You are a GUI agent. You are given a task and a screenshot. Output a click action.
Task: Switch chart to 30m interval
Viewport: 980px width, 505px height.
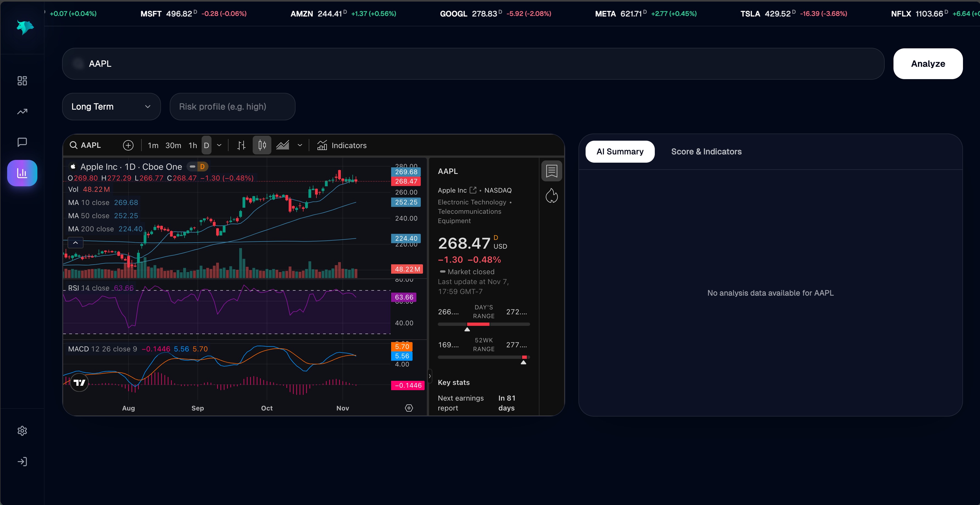(x=173, y=145)
